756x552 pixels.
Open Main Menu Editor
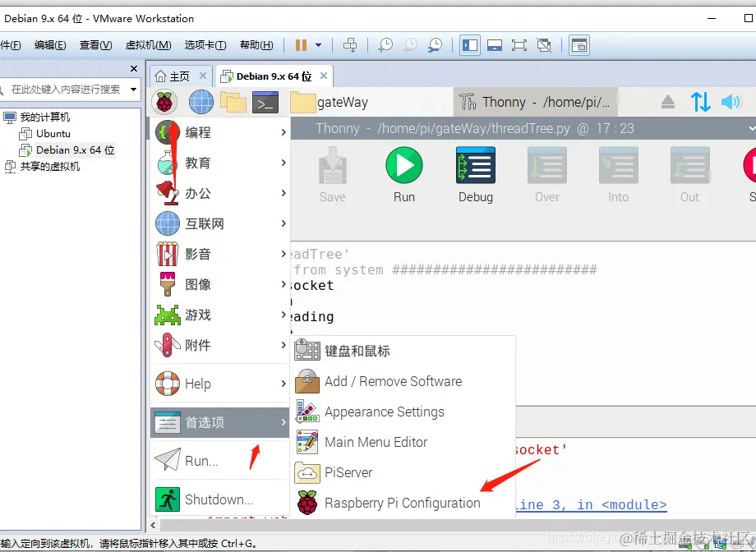click(x=403, y=442)
